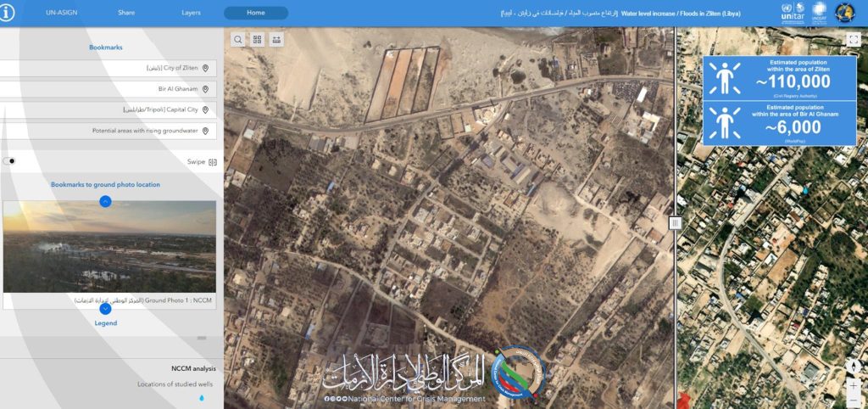The width and height of the screenshot is (868, 409).
Task: Open the UN-ASIGN tab
Action: point(60,13)
